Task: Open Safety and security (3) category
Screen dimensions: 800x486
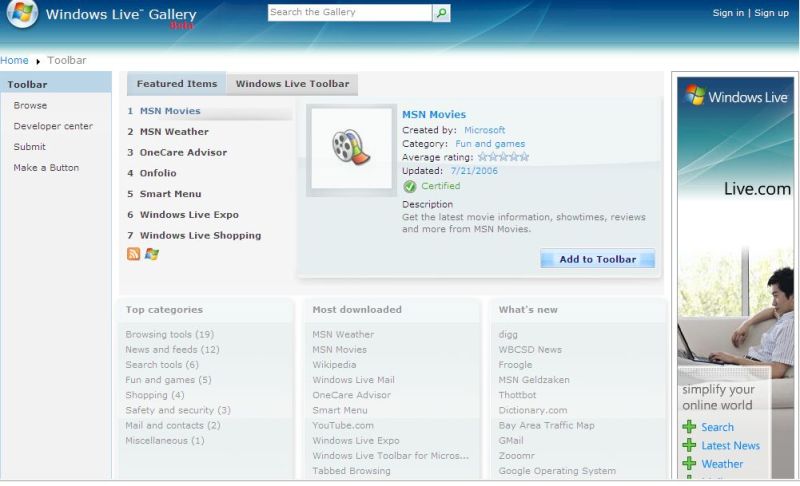Action: [178, 410]
